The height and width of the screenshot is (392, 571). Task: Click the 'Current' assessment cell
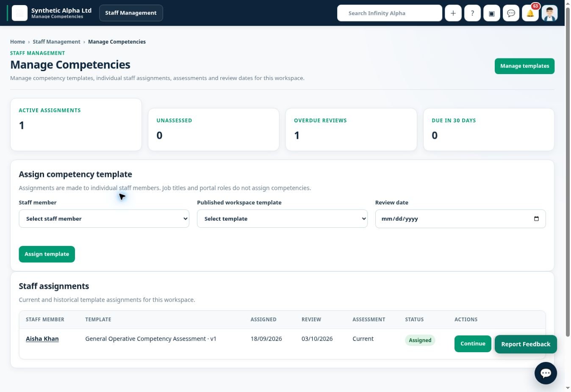(363, 339)
